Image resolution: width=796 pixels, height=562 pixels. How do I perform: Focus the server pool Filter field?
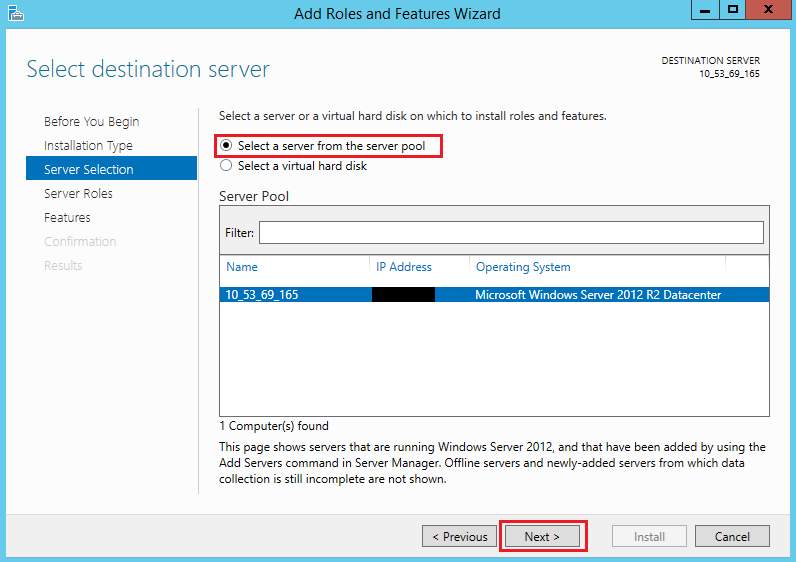511,233
